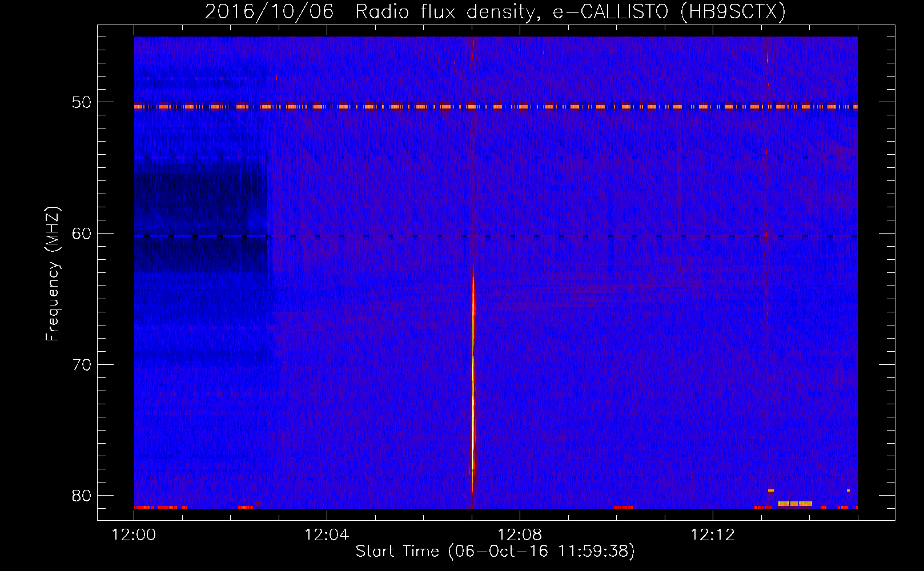
Task: Click the 'Frequency (MHZ)' axis label
Action: tap(53, 274)
